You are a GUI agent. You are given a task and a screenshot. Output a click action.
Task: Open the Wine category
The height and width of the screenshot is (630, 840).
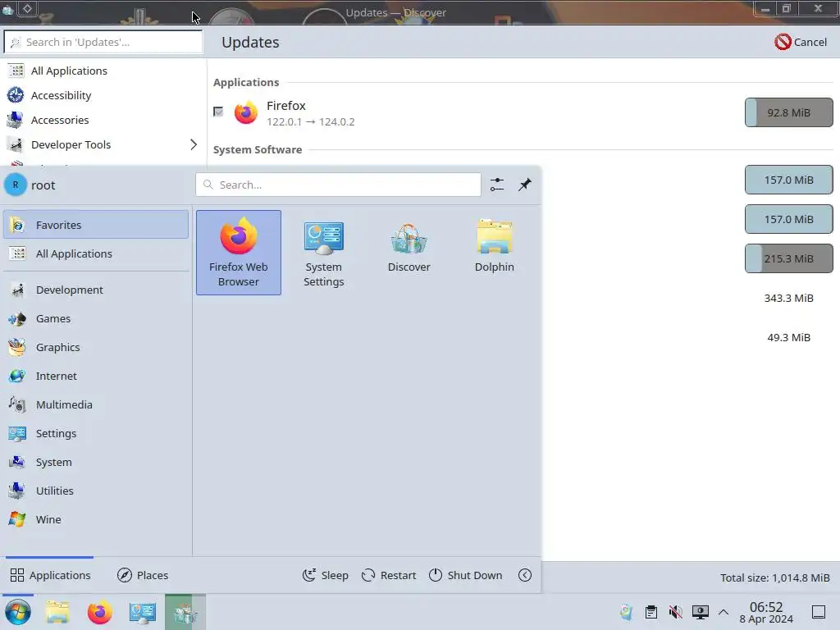pos(96,519)
